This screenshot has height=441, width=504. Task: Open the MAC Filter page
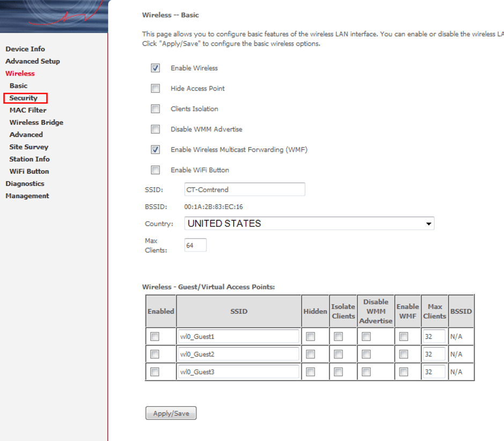coord(27,110)
